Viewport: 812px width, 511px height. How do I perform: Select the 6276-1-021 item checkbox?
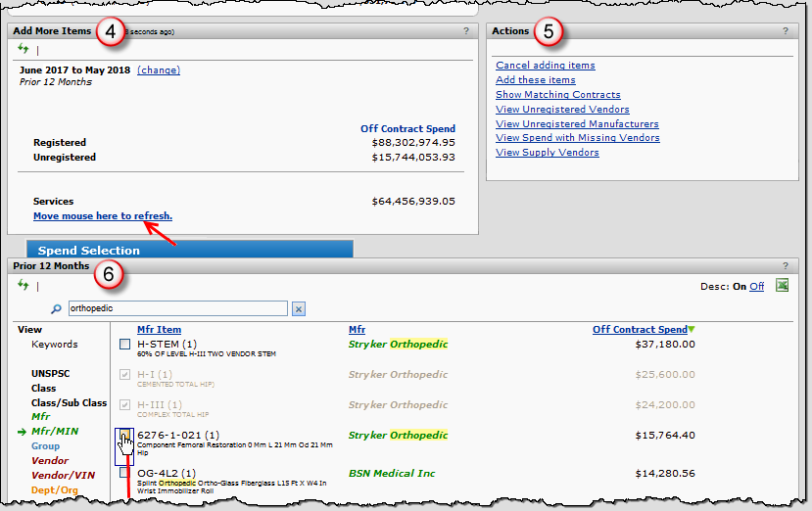click(x=124, y=437)
